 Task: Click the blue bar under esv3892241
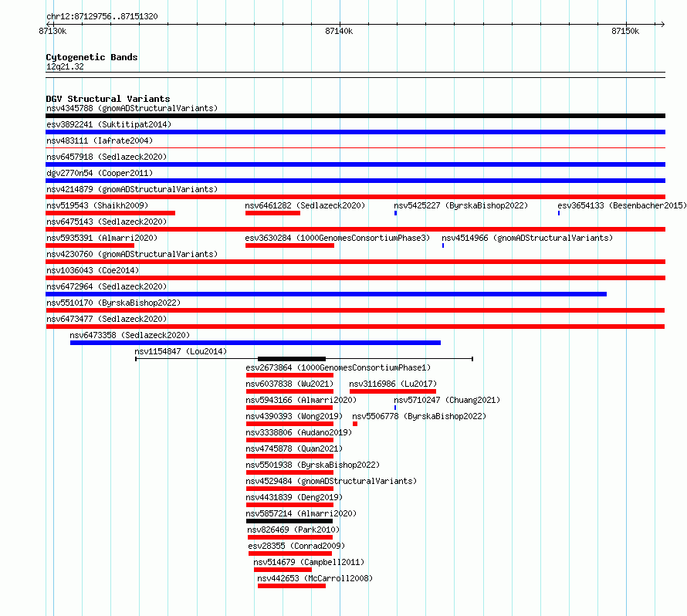pos(355,132)
